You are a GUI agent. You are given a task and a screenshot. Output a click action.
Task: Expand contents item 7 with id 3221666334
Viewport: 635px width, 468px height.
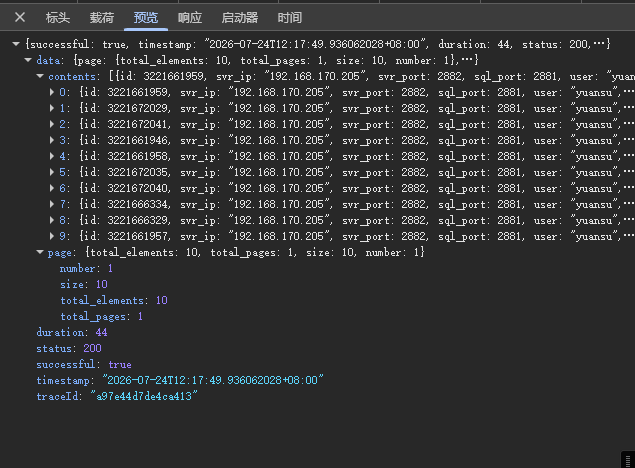click(x=52, y=204)
